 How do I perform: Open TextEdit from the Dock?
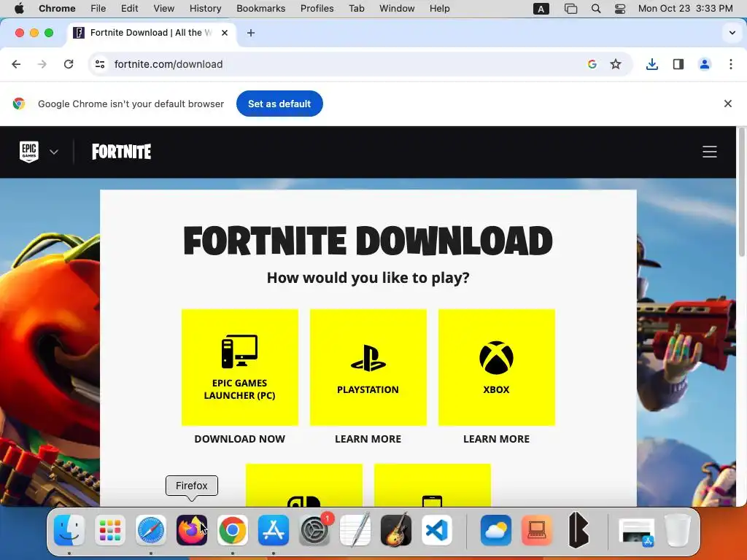click(x=355, y=530)
